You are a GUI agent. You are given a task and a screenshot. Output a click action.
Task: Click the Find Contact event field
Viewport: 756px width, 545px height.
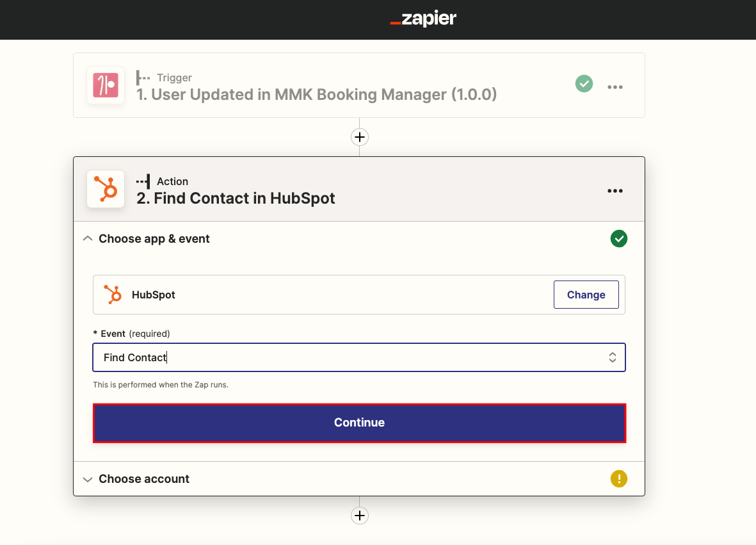[x=359, y=357]
